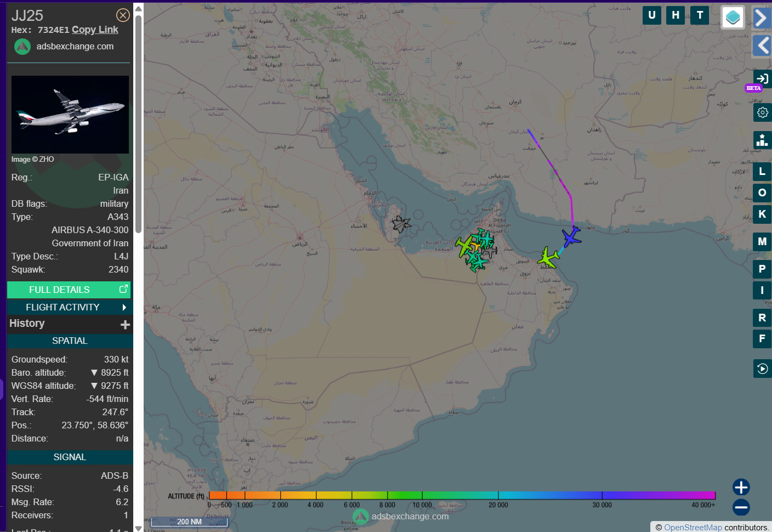The width and height of the screenshot is (772, 532).
Task: Select the lime green aircraft near Oman coast
Action: 548,257
